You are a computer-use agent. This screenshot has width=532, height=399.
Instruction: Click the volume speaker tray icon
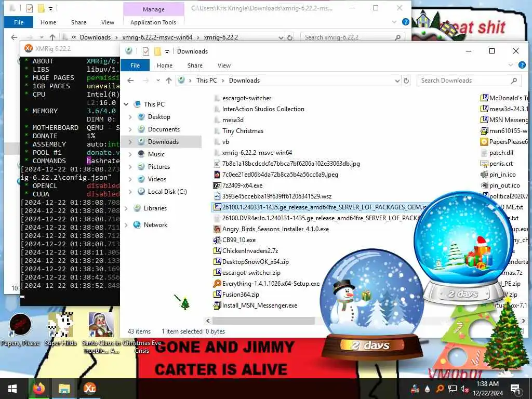point(464,389)
